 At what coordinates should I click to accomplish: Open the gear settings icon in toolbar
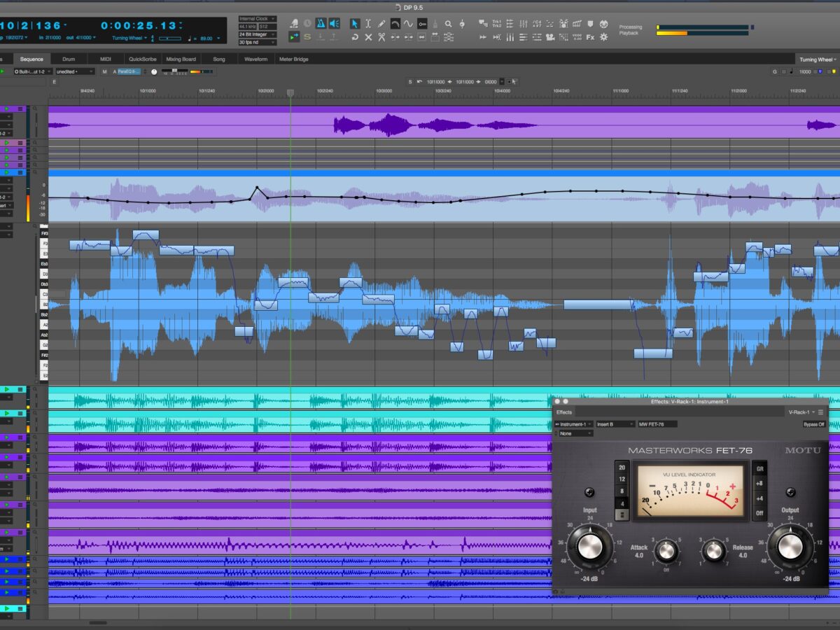coord(604,37)
